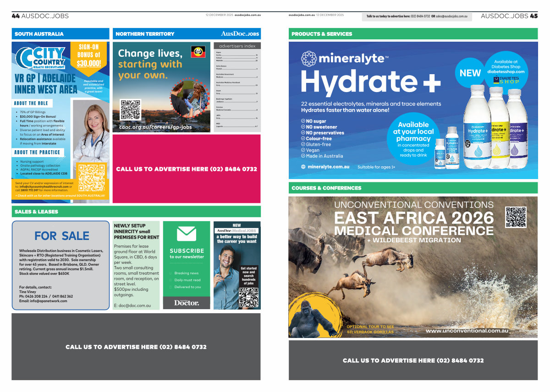Click the Made in Australia checkmark
The width and height of the screenshot is (550, 392).
[303, 156]
